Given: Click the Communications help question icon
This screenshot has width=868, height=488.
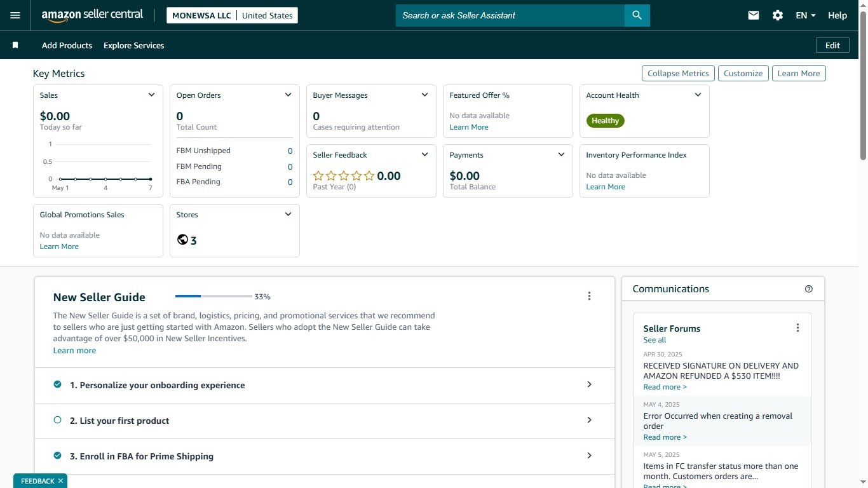Looking at the screenshot, I should coord(809,288).
